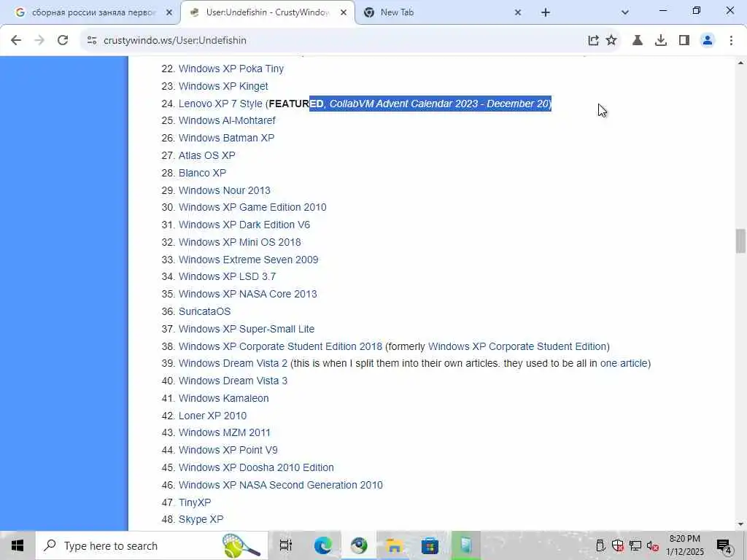Open Windows Security tray icon

click(618, 546)
